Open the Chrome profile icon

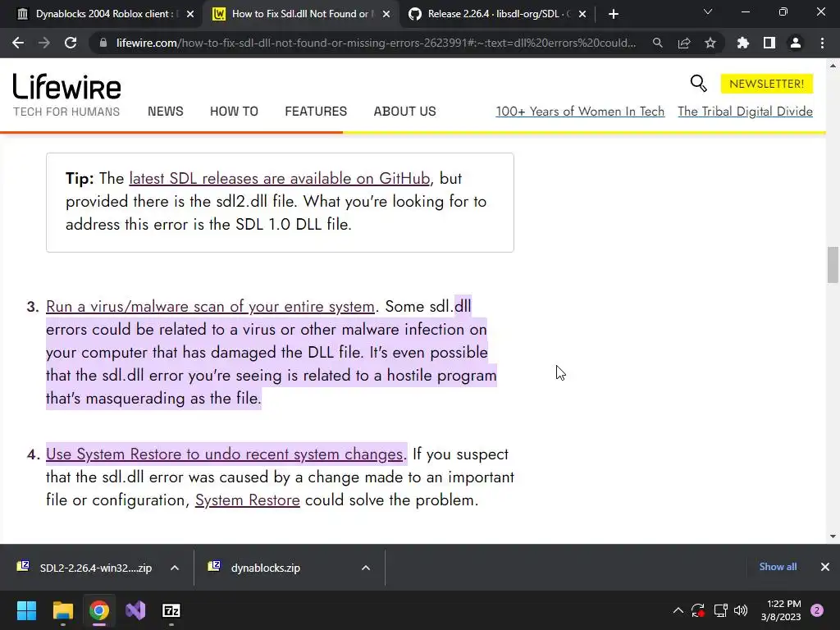(x=796, y=43)
